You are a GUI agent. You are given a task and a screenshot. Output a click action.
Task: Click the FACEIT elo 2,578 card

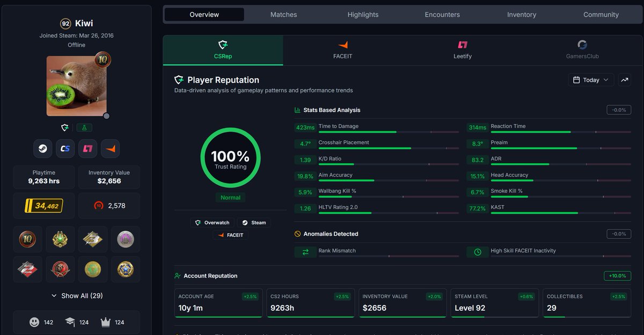(x=109, y=206)
